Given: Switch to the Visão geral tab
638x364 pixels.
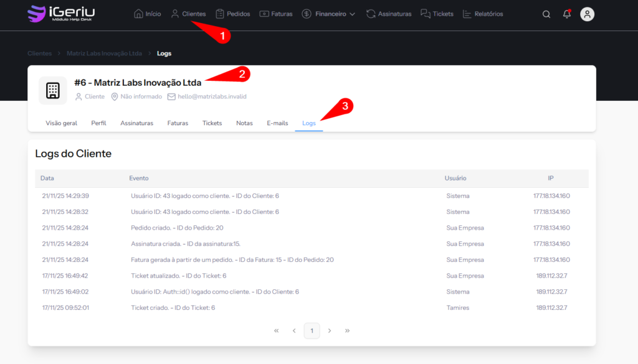Looking at the screenshot, I should (x=61, y=123).
